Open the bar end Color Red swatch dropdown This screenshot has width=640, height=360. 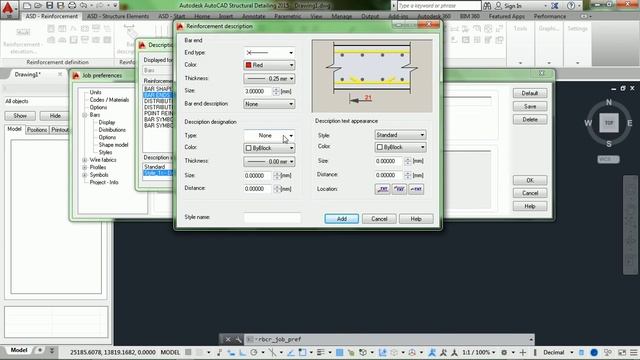point(269,65)
